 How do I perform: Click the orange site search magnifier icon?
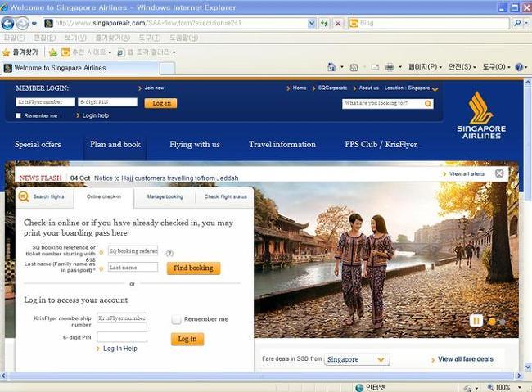point(428,103)
